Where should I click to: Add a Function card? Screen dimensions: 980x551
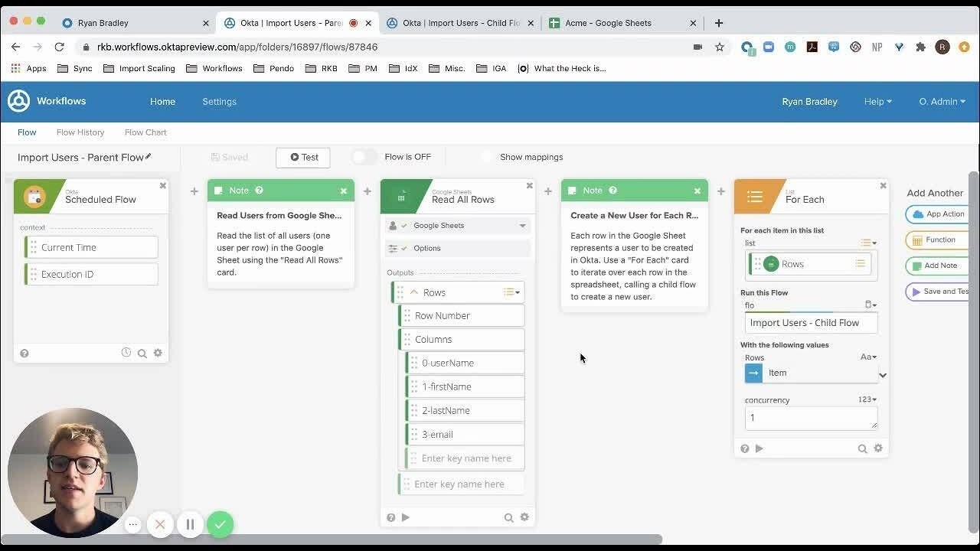(x=938, y=240)
